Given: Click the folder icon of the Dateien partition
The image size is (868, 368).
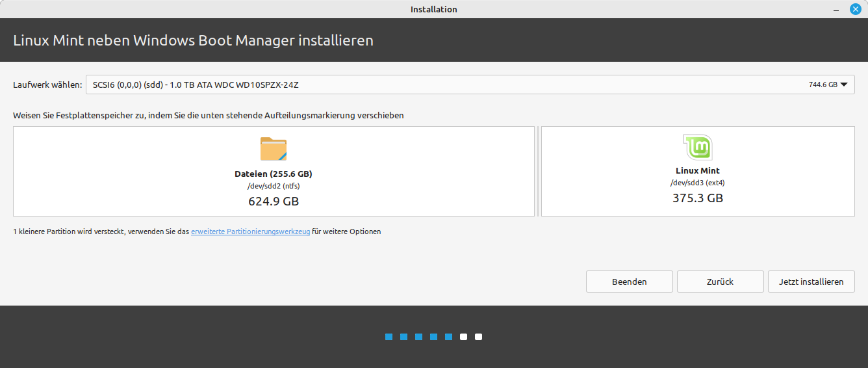Looking at the screenshot, I should tap(274, 149).
